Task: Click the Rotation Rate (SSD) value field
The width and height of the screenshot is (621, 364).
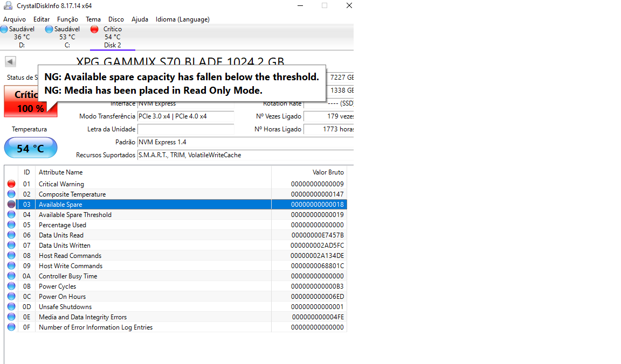Action: pyautogui.click(x=329, y=104)
